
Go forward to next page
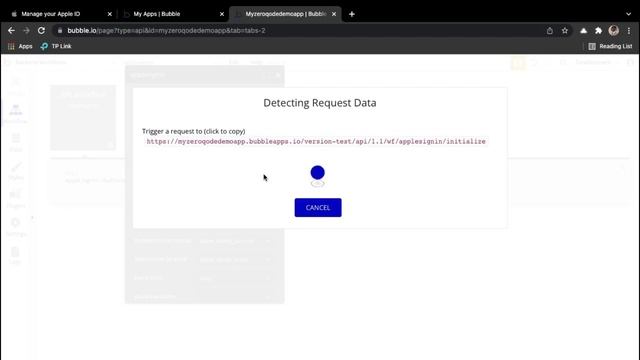[26, 31]
